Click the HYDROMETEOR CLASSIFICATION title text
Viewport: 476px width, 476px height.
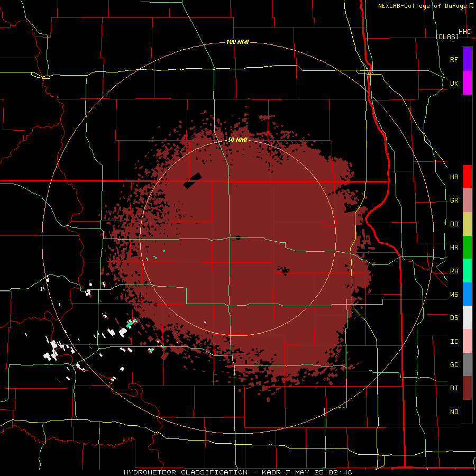[x=186, y=472]
